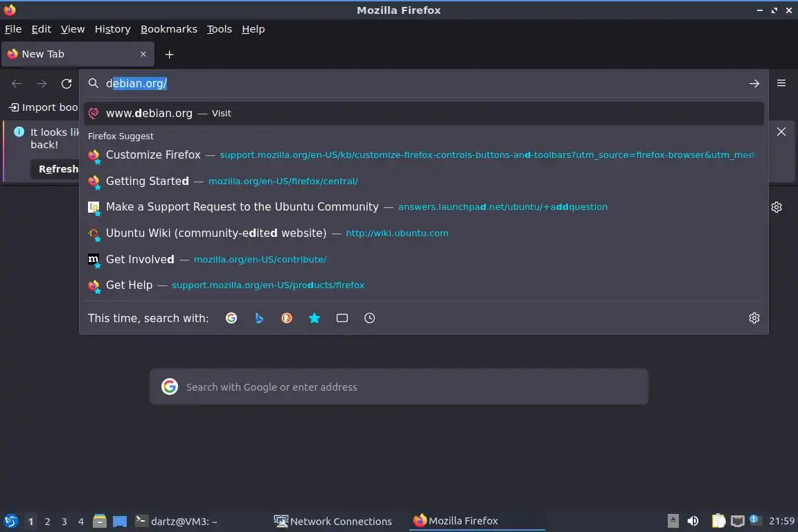Click the clipboard tray icon
This screenshot has height=532, width=798.
click(718, 521)
